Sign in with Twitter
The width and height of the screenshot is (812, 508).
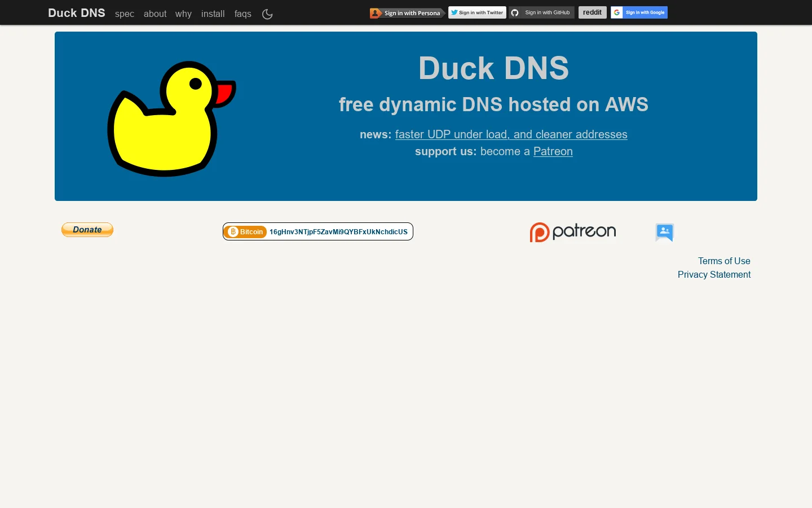tap(477, 12)
